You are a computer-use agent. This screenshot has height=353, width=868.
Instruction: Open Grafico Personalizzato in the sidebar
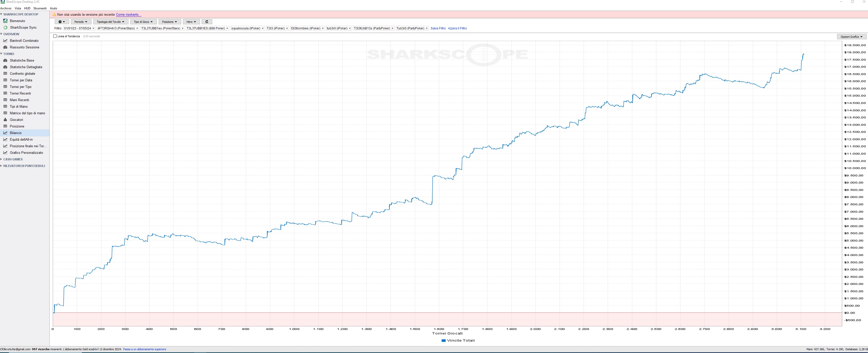(x=26, y=153)
